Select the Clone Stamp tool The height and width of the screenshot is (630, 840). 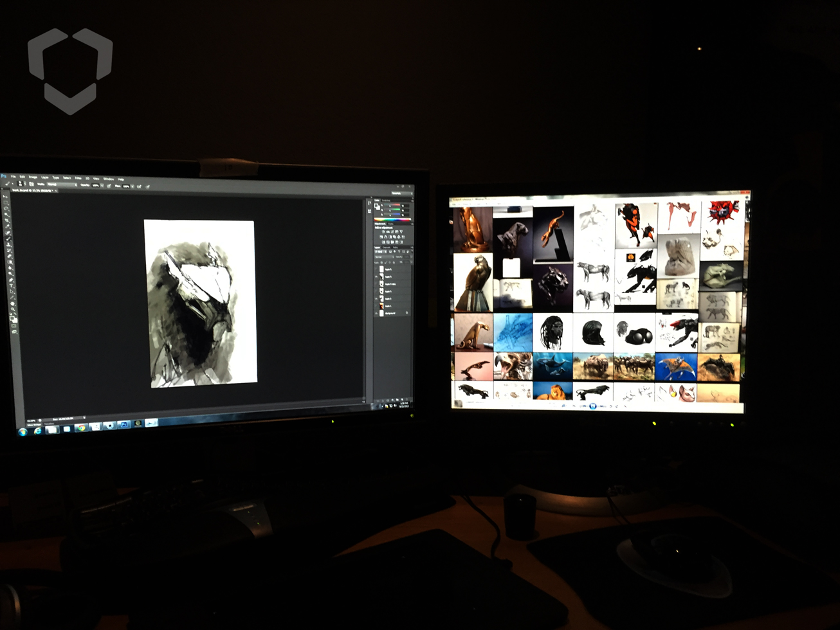(9, 245)
